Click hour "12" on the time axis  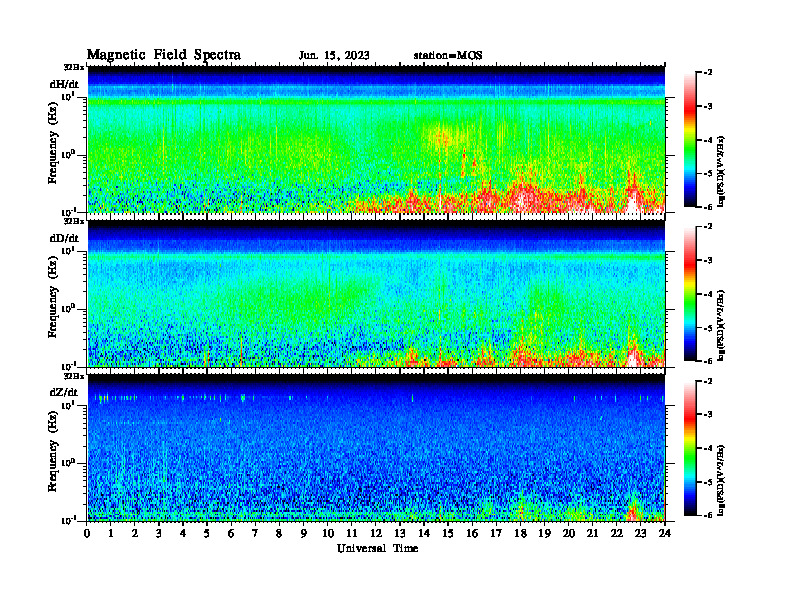point(376,533)
